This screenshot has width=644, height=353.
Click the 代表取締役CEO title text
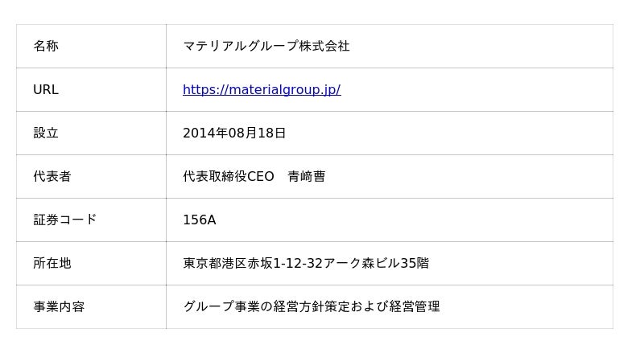tap(228, 177)
